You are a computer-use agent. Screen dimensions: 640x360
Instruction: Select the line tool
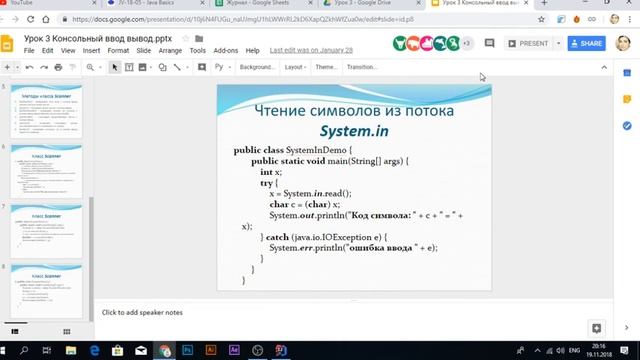177,67
